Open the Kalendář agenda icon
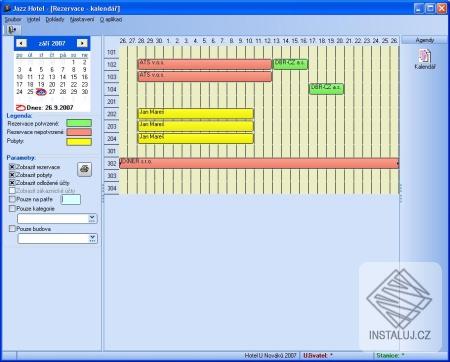 425,59
